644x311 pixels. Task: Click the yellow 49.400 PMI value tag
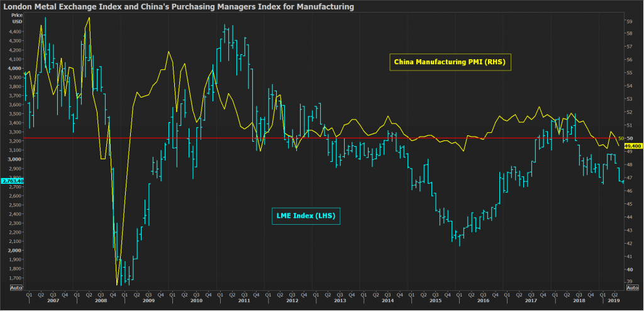pyautogui.click(x=631, y=145)
